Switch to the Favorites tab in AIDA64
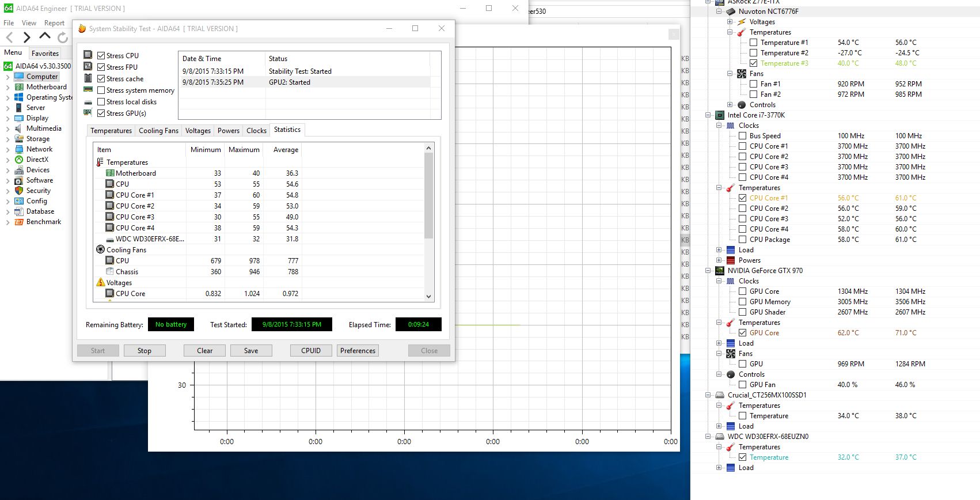The width and height of the screenshot is (980, 500). point(45,53)
